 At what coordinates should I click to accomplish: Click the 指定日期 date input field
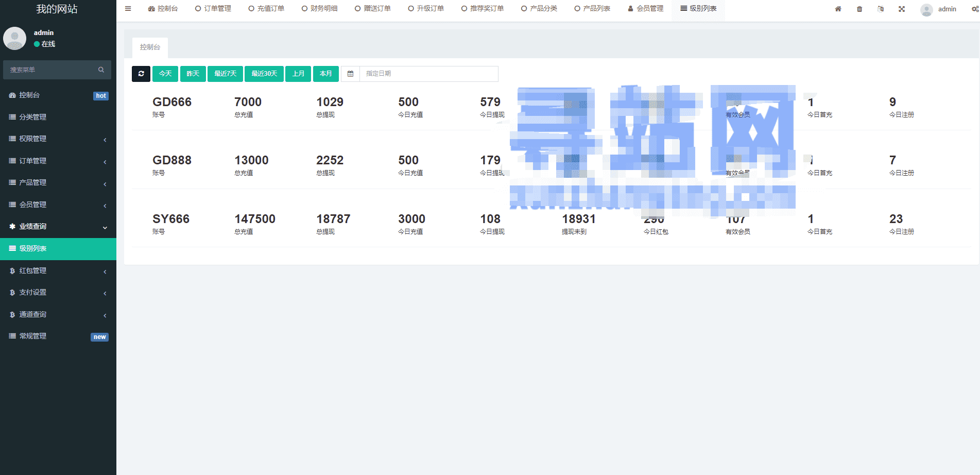point(428,74)
